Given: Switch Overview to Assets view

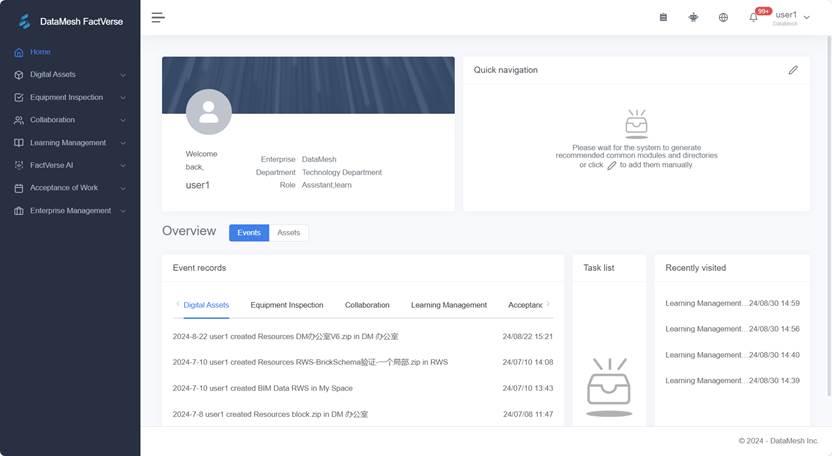Looking at the screenshot, I should pos(288,233).
